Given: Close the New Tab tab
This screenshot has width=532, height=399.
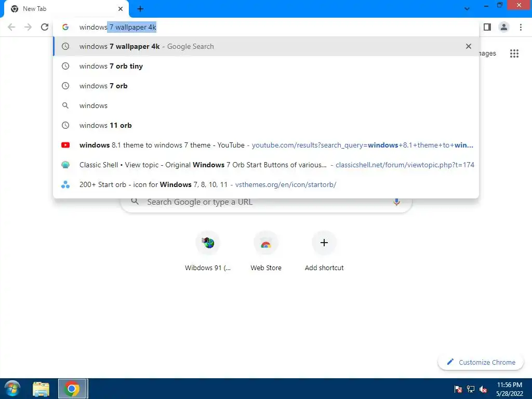Looking at the screenshot, I should [121, 9].
